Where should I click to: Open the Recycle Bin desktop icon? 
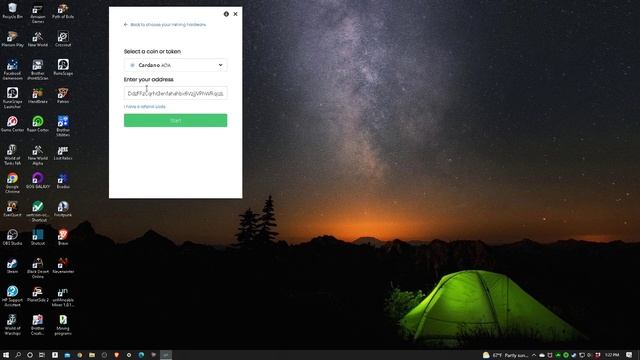click(x=12, y=11)
